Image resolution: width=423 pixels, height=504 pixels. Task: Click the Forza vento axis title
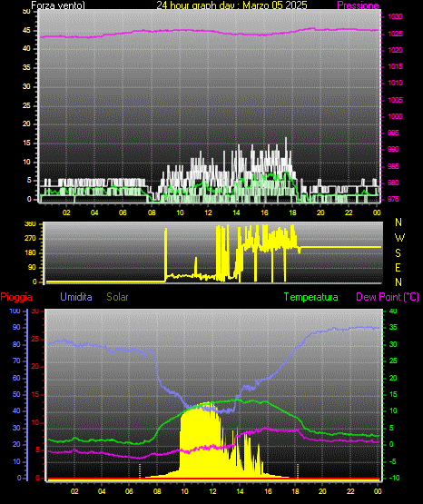click(x=58, y=5)
